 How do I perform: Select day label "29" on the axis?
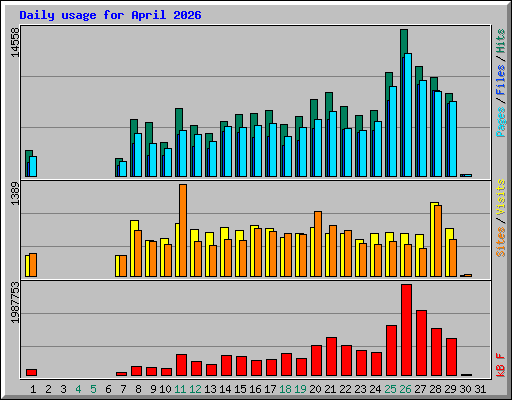pos(450,389)
